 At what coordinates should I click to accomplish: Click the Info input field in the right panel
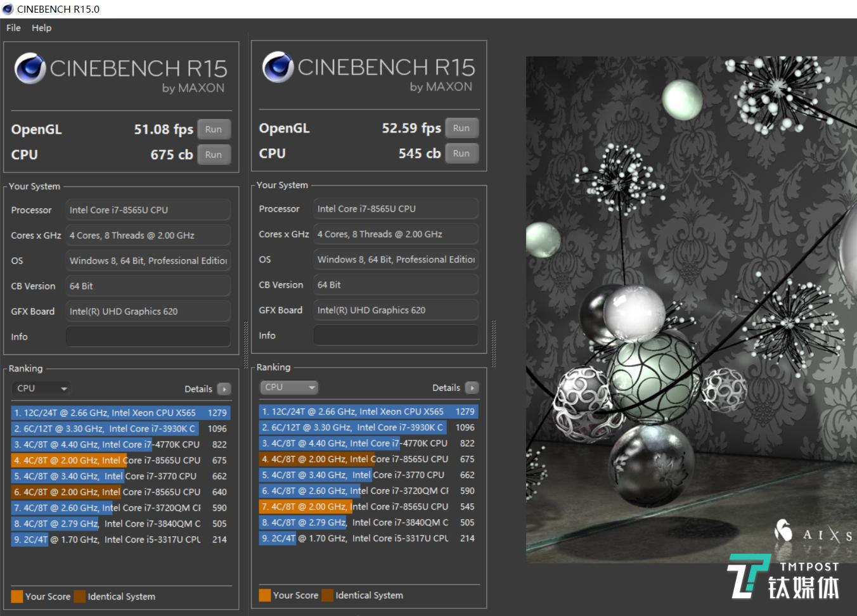395,335
